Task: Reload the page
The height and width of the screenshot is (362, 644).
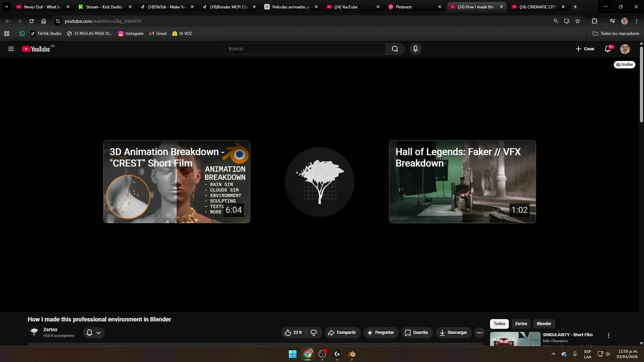Action: coord(31,21)
